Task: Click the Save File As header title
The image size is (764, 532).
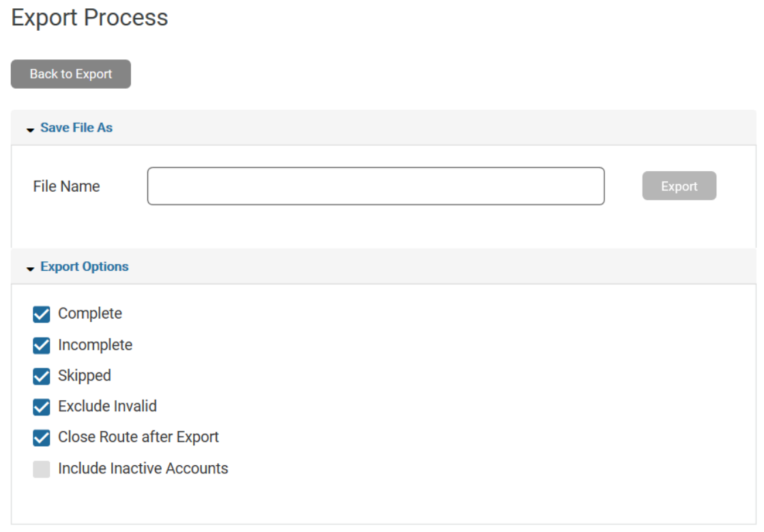Action: coord(76,128)
